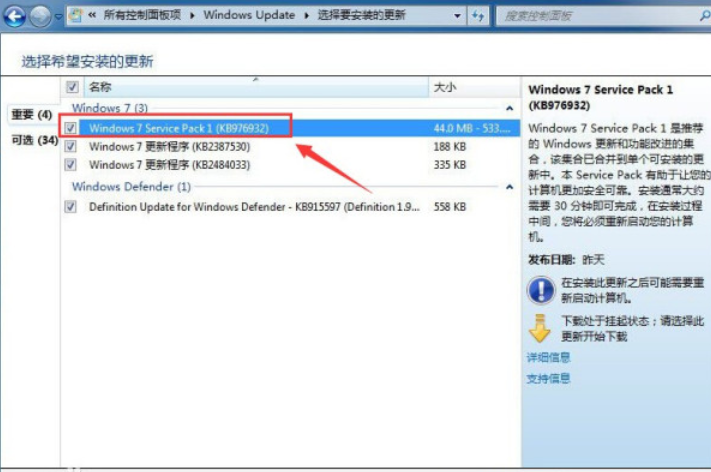This screenshot has height=472, width=711.
Task: Click the Windows Defender (1) group header
Action: pos(131,186)
